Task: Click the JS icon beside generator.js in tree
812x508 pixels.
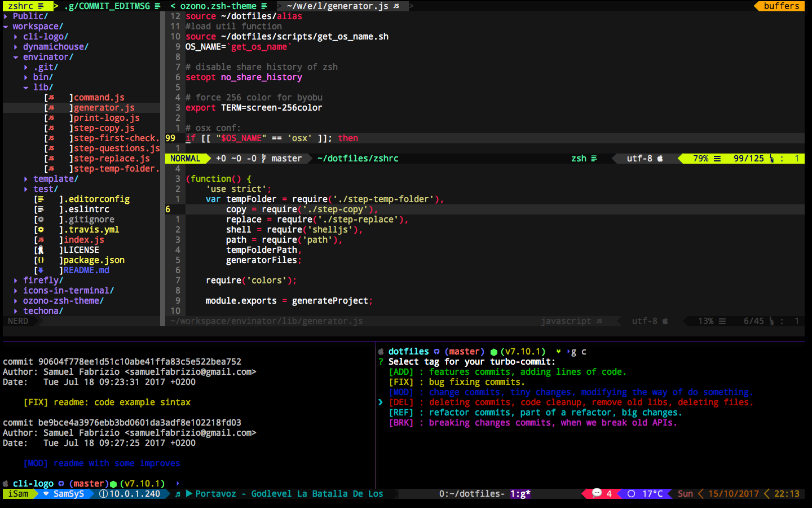Action: pos(51,108)
